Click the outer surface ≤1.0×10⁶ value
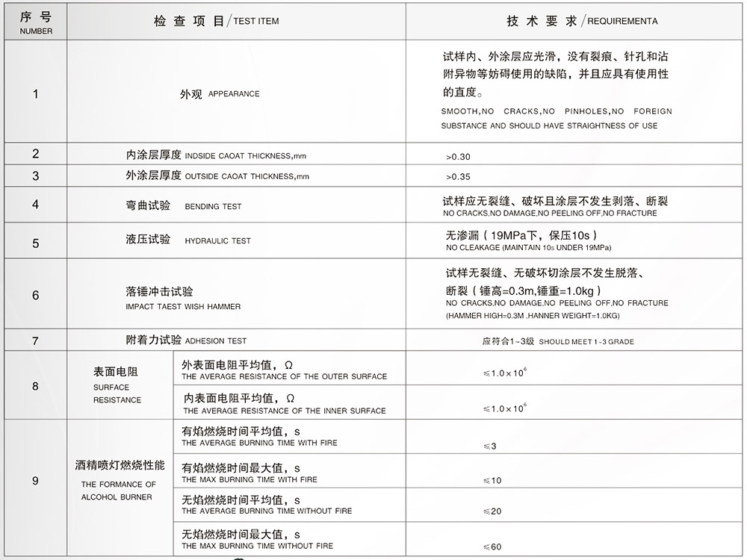747x560 pixels. [x=505, y=373]
